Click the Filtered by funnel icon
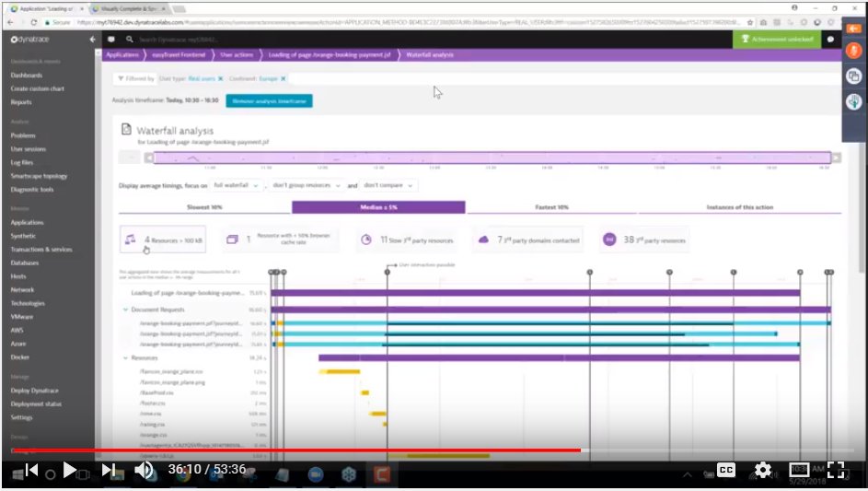This screenshot has width=868, height=491. click(121, 78)
